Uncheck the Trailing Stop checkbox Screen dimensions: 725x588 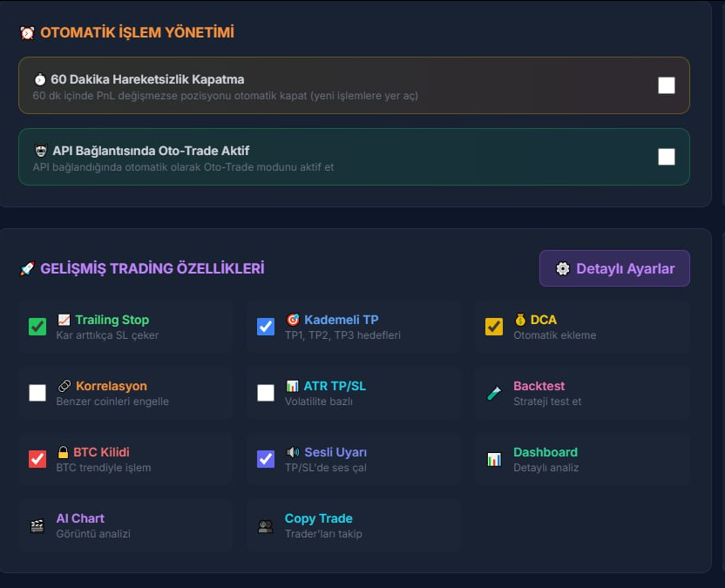pyautogui.click(x=37, y=327)
